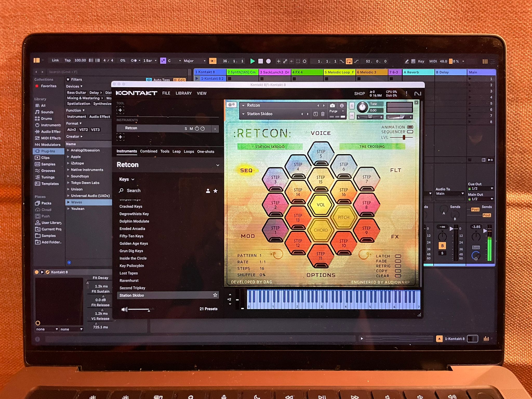Open the Keys category dropdown
Viewport: 532px width, 399px height.
coord(127,179)
